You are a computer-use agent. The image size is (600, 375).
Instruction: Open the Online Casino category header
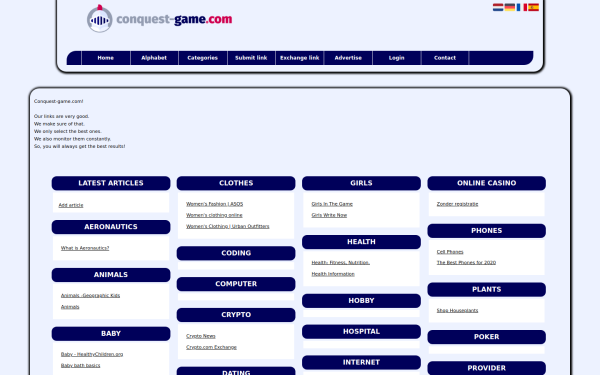[x=487, y=183]
